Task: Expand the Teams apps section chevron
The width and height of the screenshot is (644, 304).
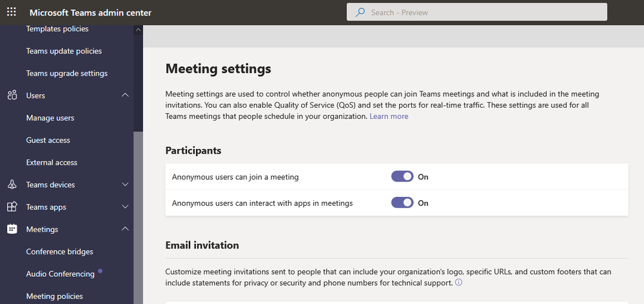Action: point(125,207)
